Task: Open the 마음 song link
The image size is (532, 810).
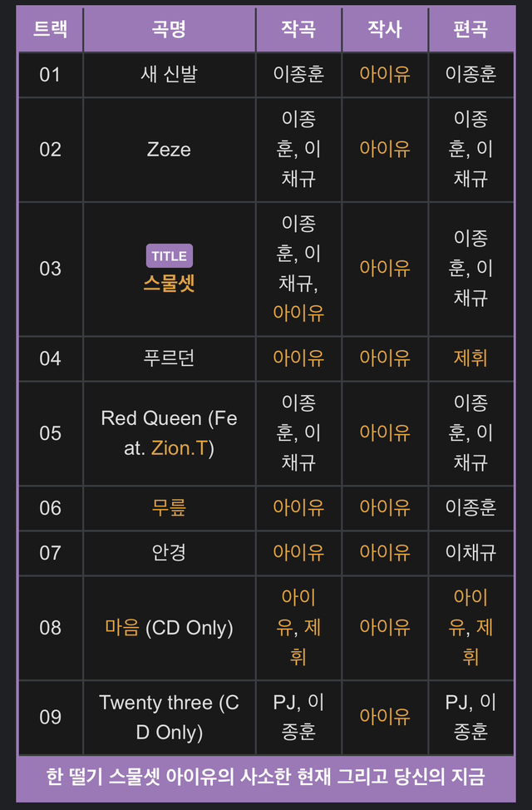Action: coord(122,627)
